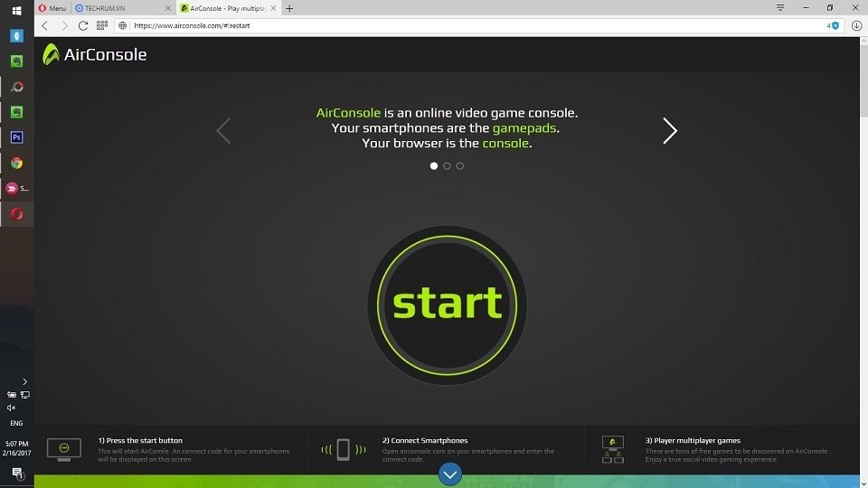Close the AirConsole tab
This screenshot has height=488, width=868.
coord(273,8)
